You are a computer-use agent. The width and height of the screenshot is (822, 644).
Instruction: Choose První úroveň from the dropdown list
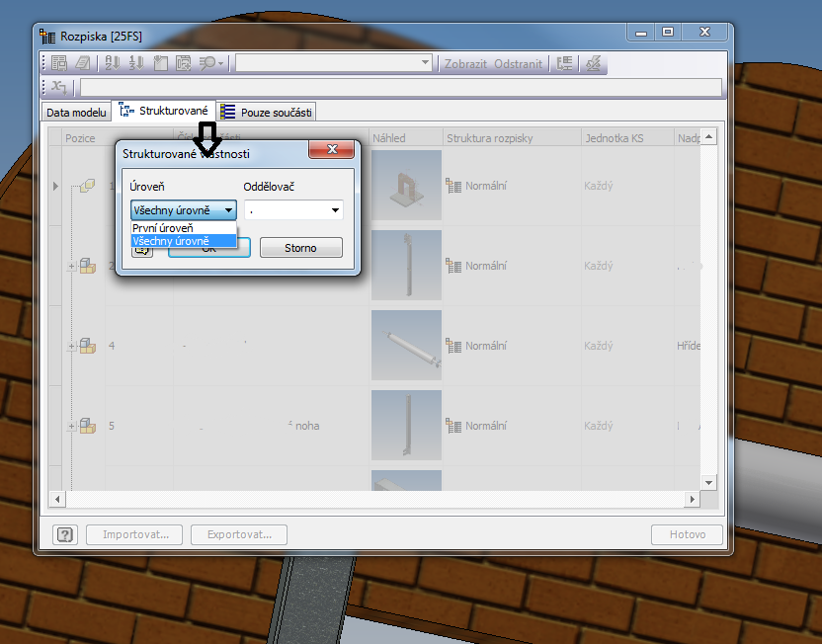click(184, 228)
